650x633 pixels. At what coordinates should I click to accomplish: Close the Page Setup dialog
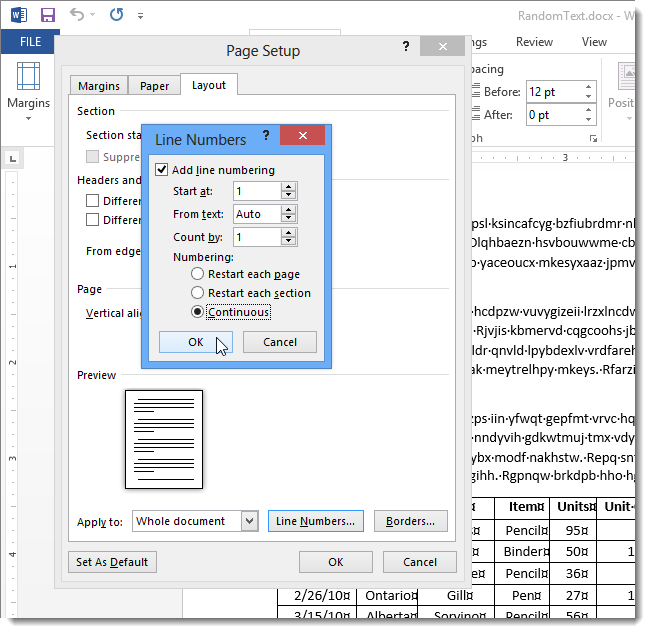443,46
